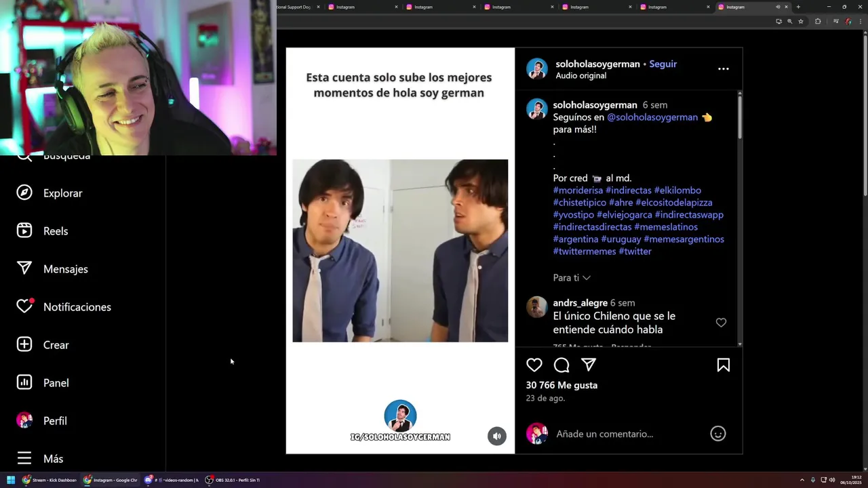868x488 pixels.
Task: Open the Windows Start menu
Action: tap(11, 480)
